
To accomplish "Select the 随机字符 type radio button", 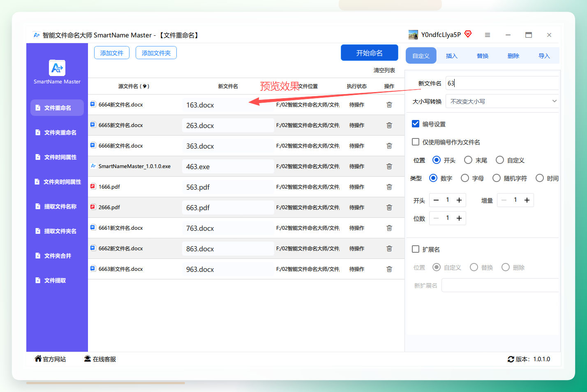I will pos(497,178).
